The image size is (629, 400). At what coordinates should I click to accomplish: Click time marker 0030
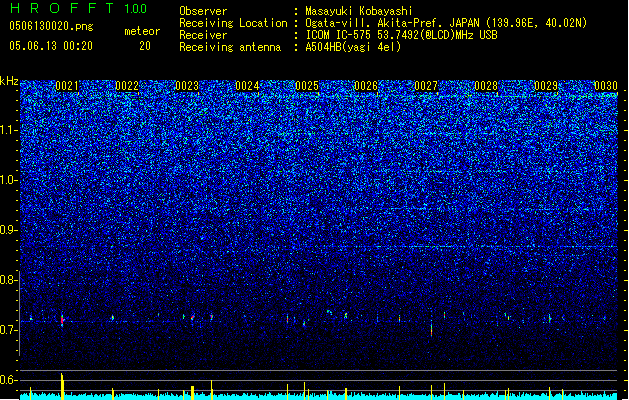tap(606, 86)
